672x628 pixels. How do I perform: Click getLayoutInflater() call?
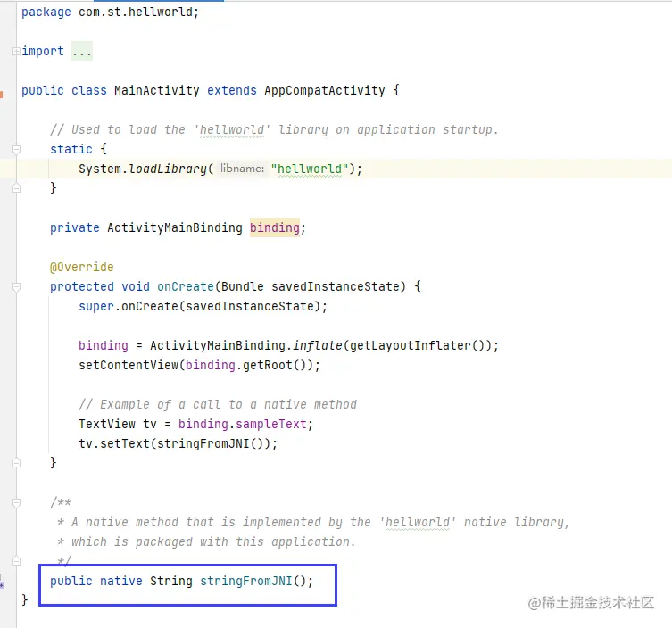click(x=418, y=346)
